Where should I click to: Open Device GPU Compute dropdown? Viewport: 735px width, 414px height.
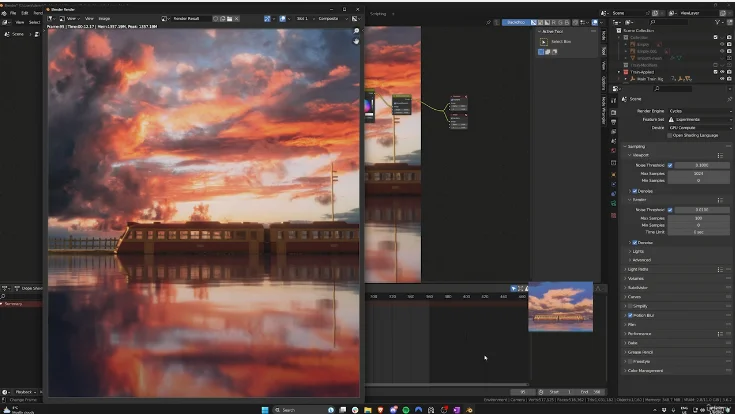700,128
